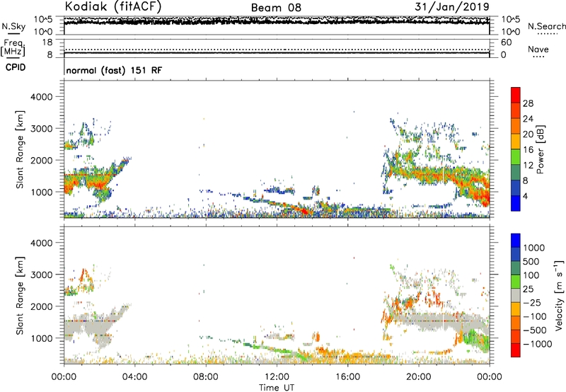Pick the light green 12–16 dB colorbar segment
This screenshot has height=392, width=566.
coord(516,157)
